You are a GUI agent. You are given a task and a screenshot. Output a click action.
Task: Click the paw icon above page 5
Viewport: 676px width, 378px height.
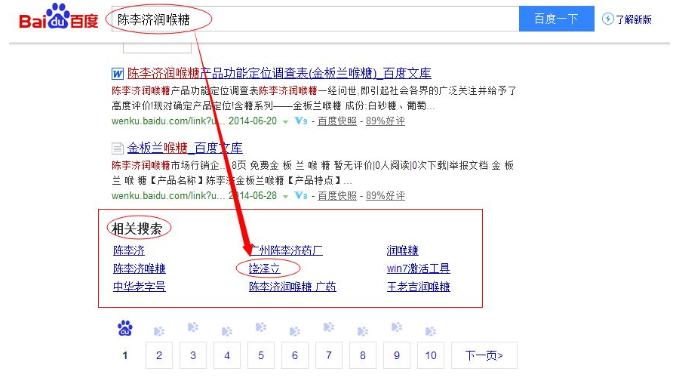261,328
